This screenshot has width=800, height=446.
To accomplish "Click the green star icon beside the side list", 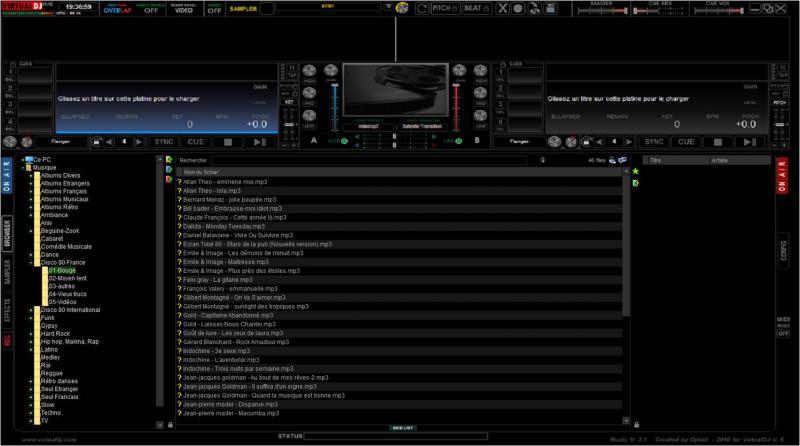I will click(636, 171).
